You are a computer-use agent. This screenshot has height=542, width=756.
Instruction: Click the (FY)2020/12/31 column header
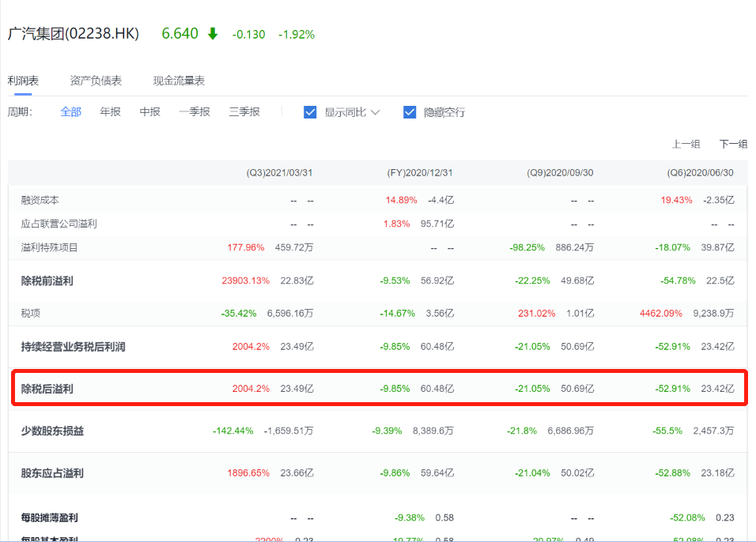point(419,173)
